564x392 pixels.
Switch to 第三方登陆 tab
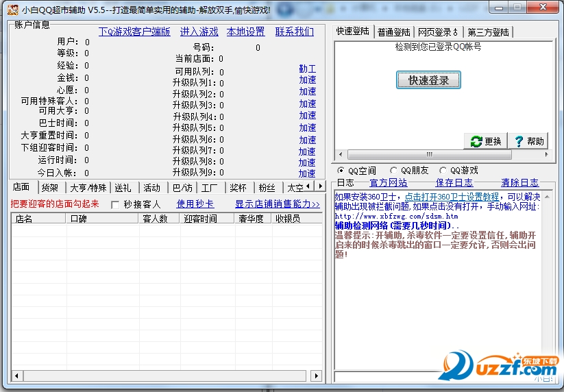coord(488,32)
